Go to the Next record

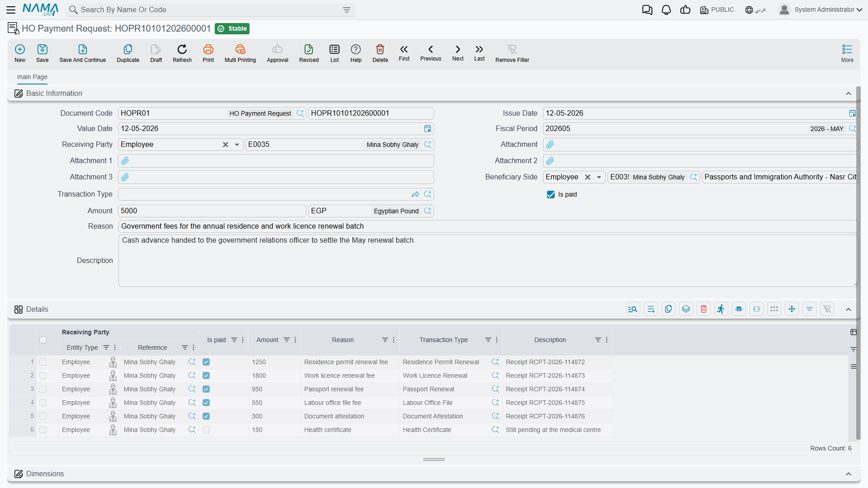(x=458, y=53)
